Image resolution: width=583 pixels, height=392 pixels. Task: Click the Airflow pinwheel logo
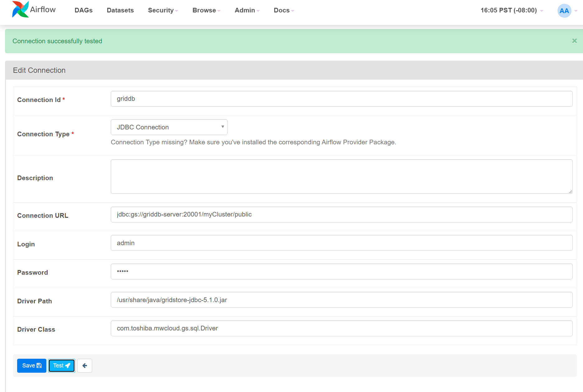[x=21, y=10]
